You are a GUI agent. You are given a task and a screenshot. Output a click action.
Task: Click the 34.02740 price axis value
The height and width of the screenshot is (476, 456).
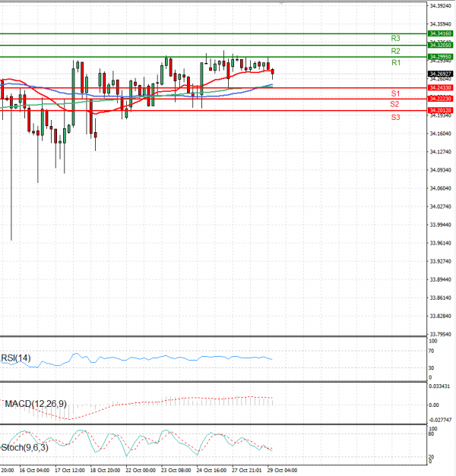tap(441, 206)
